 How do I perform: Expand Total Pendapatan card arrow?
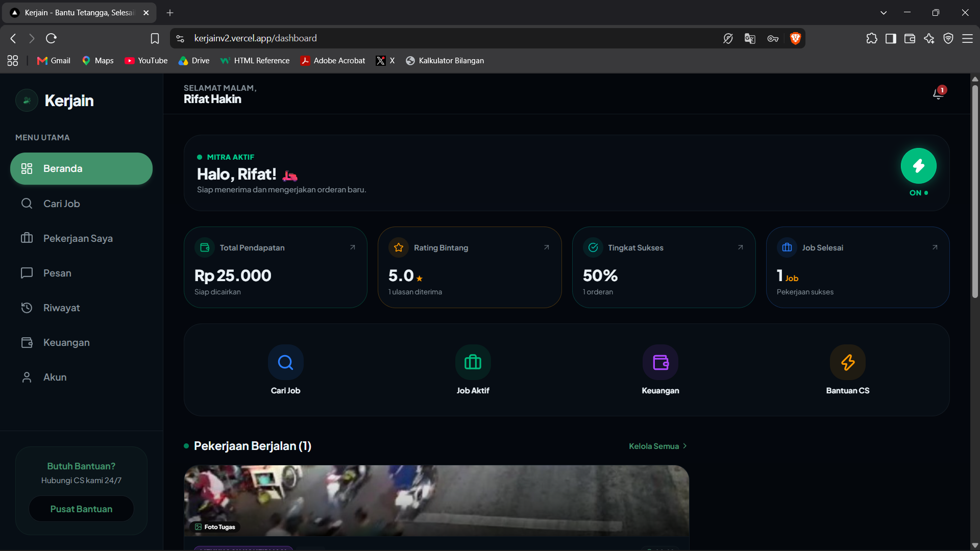[352, 247]
